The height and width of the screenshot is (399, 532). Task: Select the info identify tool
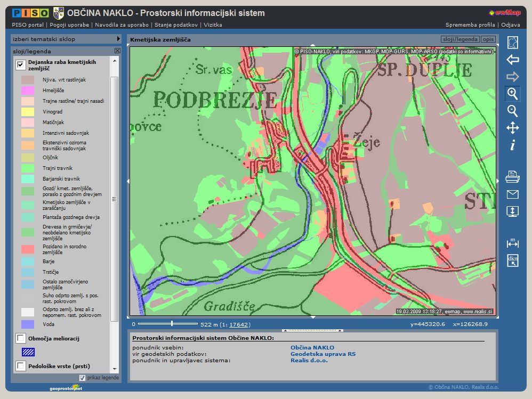[x=512, y=145]
